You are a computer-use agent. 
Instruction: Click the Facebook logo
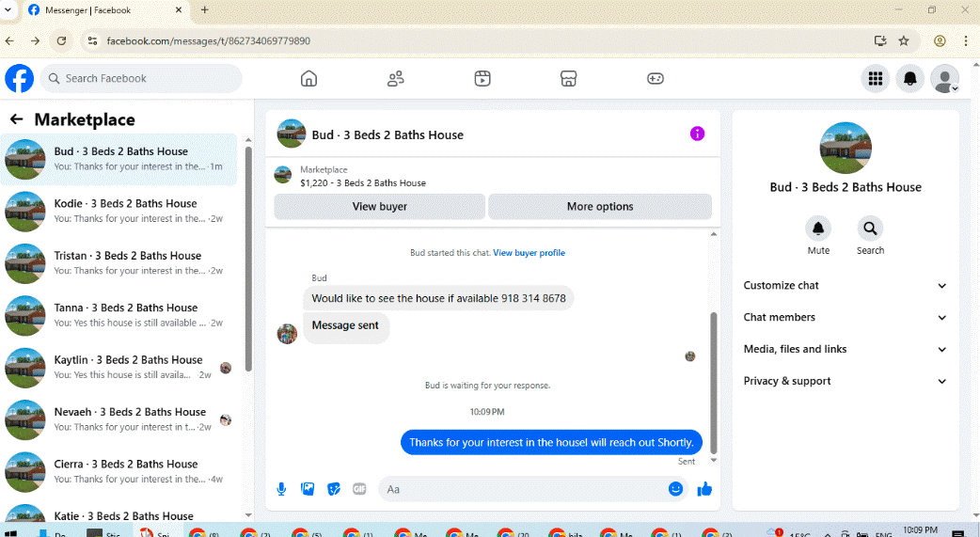[20, 79]
